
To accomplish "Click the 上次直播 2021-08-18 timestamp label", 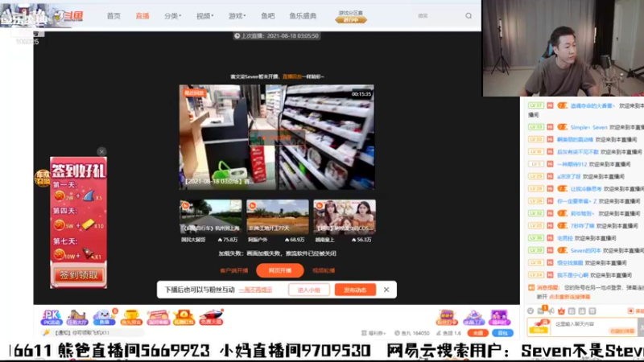I will pyautogui.click(x=276, y=35).
